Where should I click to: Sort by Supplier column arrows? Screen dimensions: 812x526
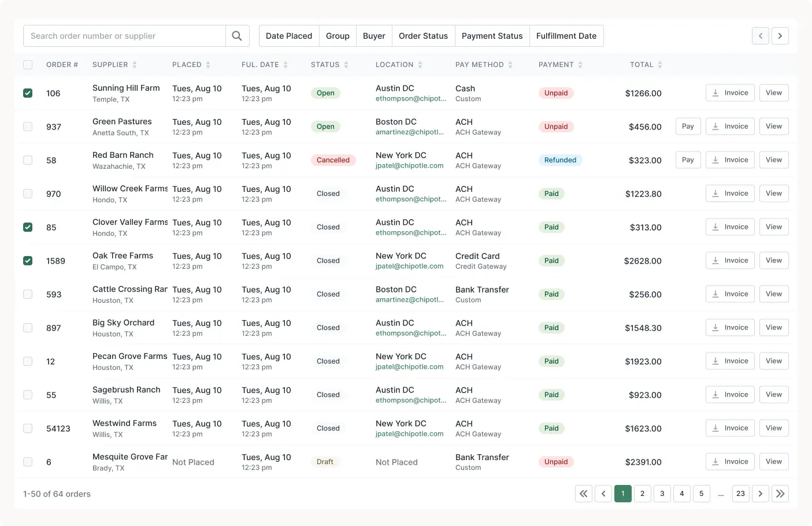tap(135, 65)
